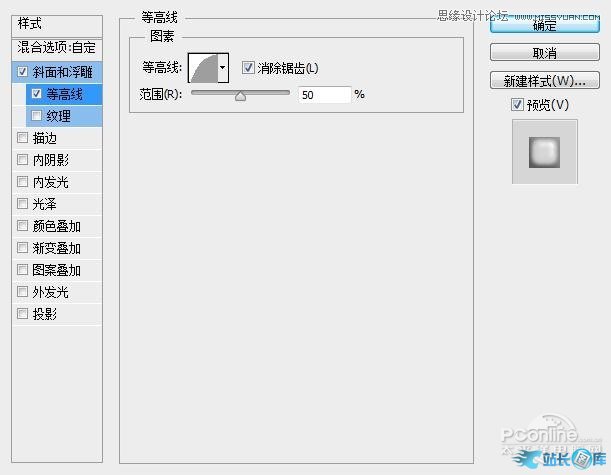This screenshot has height=475, width=611.
Task: Toggle the 消除锯齿 anti-alias checkbox
Action: coord(249,68)
